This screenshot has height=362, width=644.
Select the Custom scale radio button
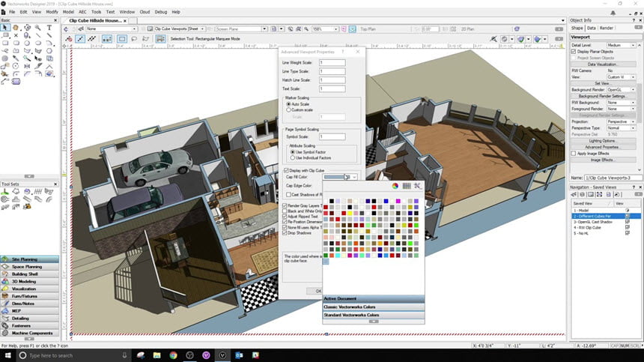(289, 110)
